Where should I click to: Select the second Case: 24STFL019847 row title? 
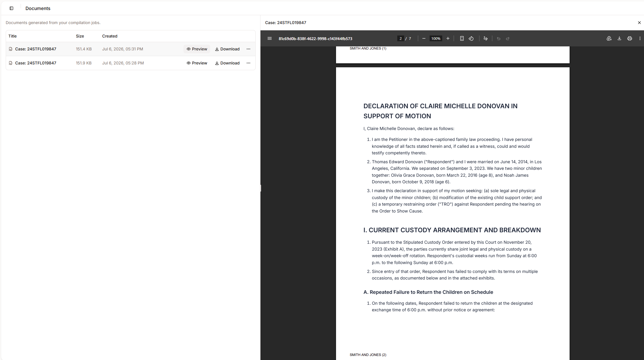pos(36,63)
